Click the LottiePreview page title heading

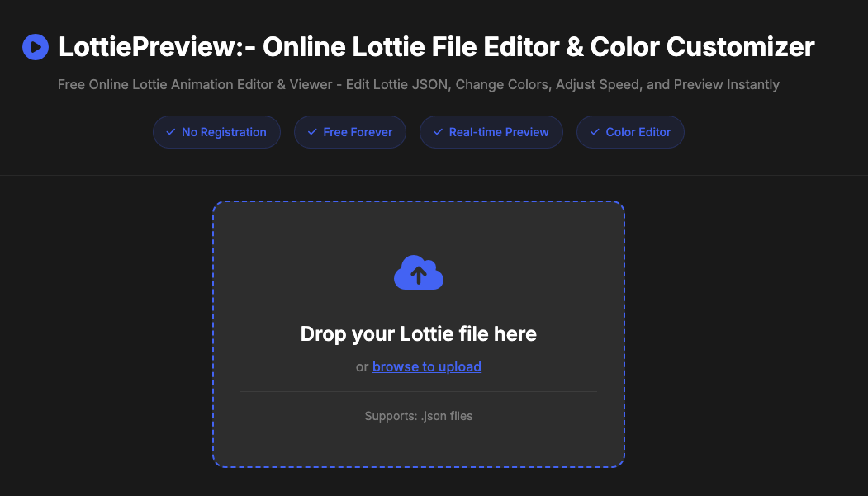[x=436, y=47]
